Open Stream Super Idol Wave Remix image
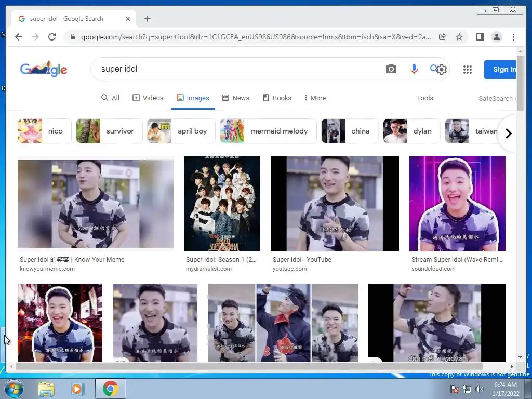The height and width of the screenshot is (399, 532). point(457,204)
